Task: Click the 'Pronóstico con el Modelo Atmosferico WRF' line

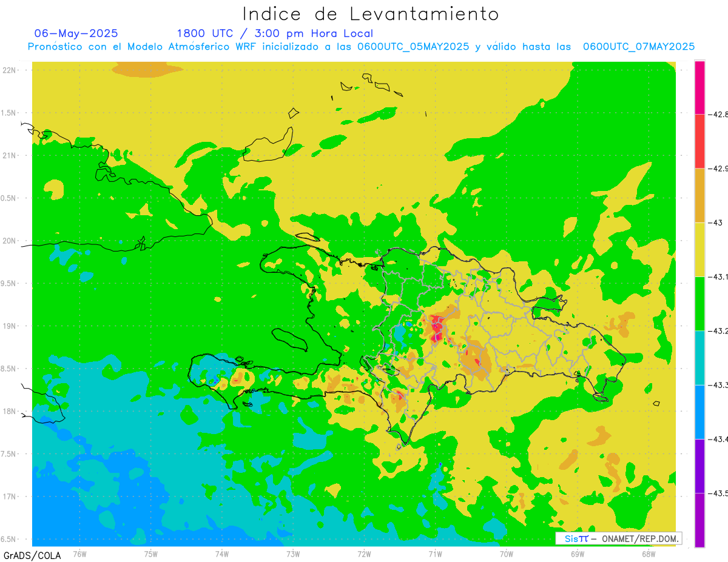Action: (361, 47)
